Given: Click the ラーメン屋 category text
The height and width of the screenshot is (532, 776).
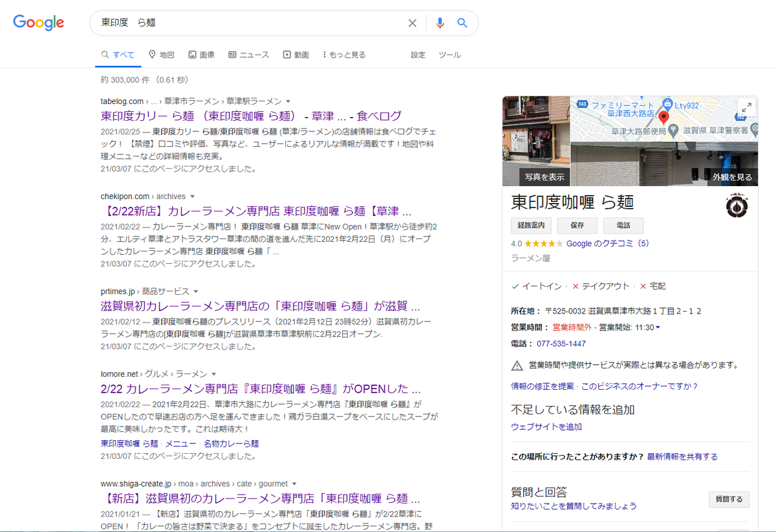Looking at the screenshot, I should pyautogui.click(x=530, y=258).
